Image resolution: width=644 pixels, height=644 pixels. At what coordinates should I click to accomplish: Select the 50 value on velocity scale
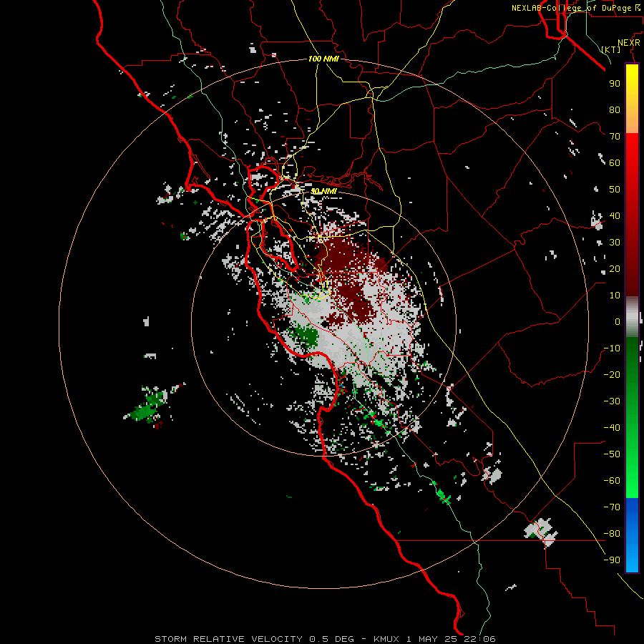(615, 190)
